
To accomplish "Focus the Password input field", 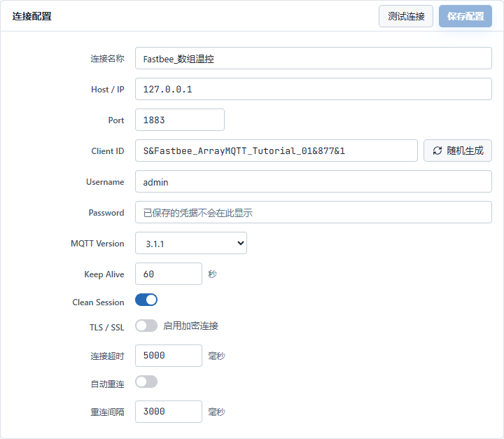I will pyautogui.click(x=314, y=212).
